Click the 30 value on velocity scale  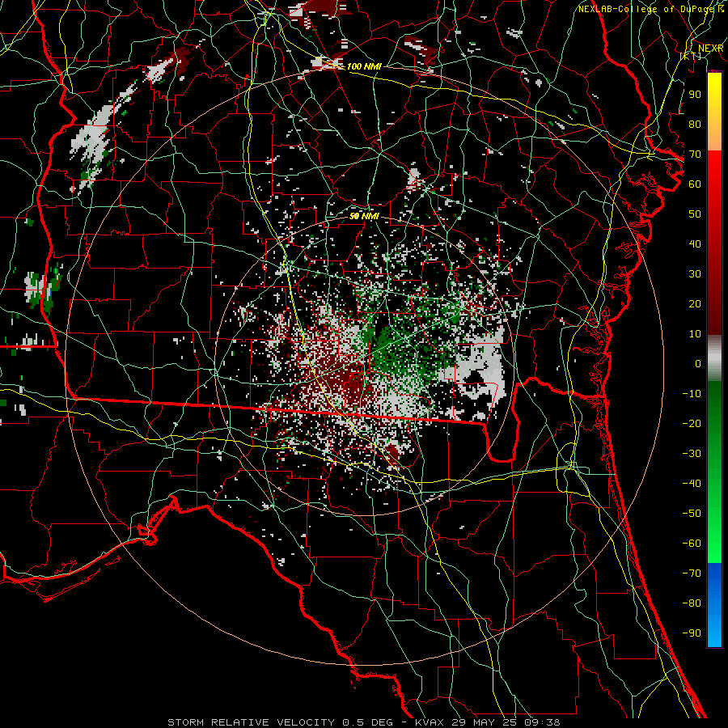click(x=695, y=274)
